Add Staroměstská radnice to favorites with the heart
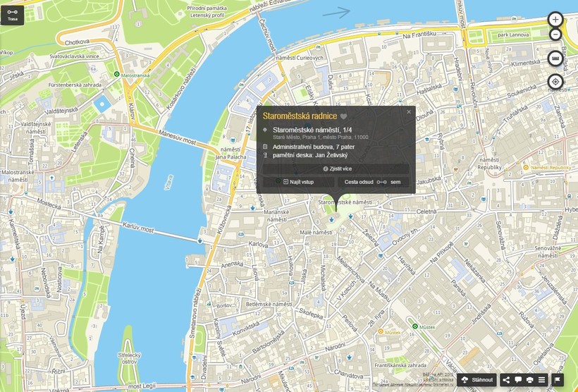The width and height of the screenshot is (578, 392). [343, 116]
